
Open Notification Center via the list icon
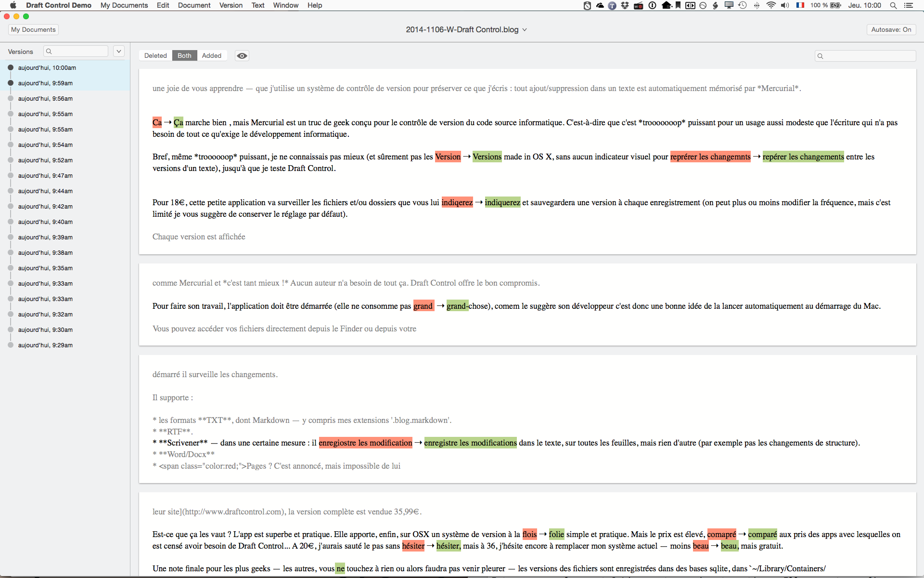[909, 5]
